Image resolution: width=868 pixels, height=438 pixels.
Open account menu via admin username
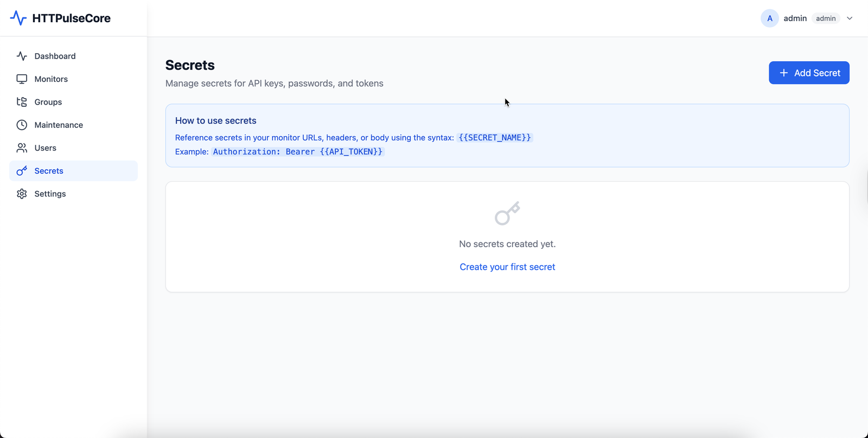pyautogui.click(x=795, y=18)
